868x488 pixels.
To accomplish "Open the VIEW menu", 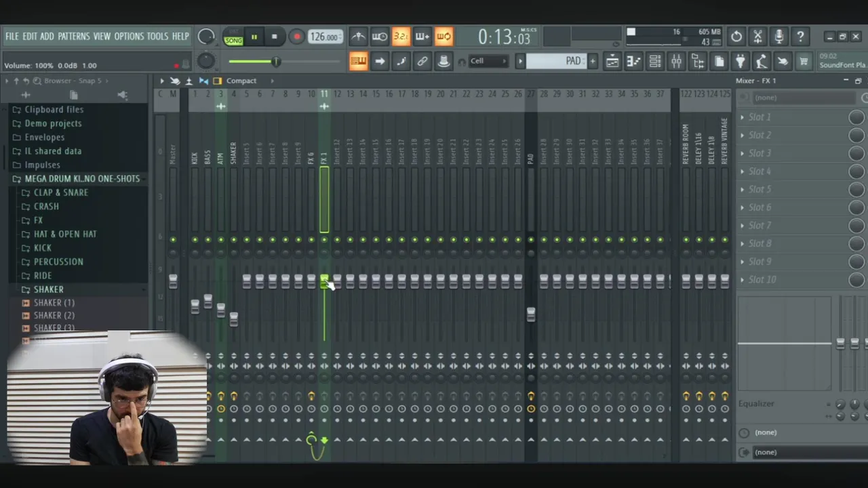I will [102, 37].
